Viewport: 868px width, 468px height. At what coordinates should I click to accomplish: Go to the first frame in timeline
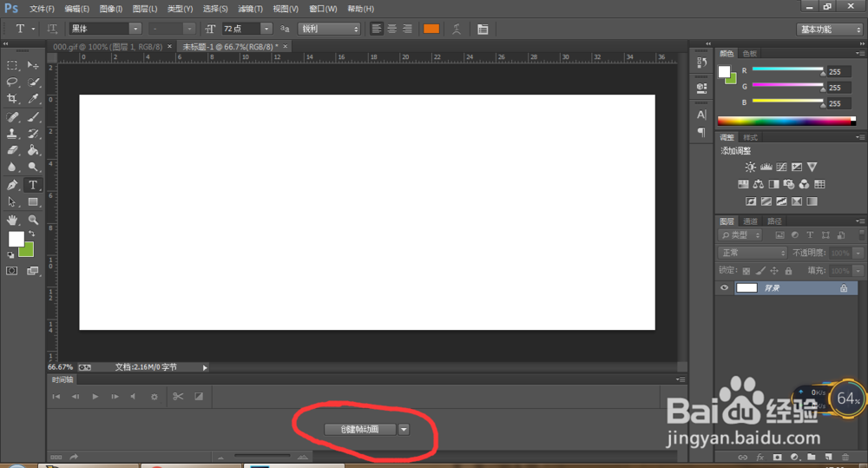pyautogui.click(x=56, y=397)
